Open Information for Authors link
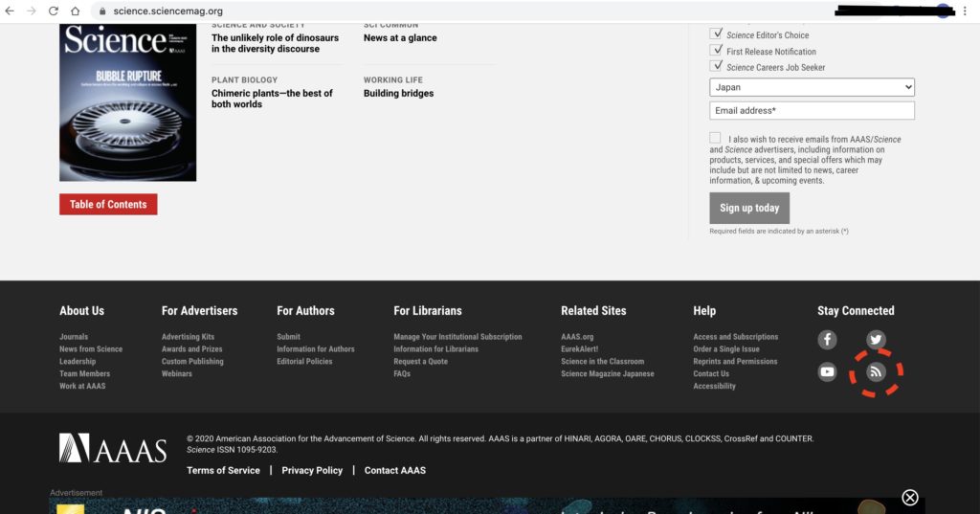The image size is (980, 514). 316,349
